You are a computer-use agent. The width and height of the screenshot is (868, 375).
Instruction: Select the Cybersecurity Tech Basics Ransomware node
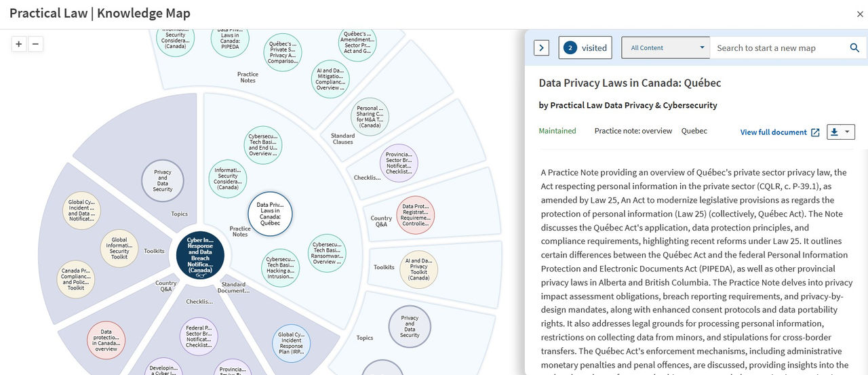[327, 253]
